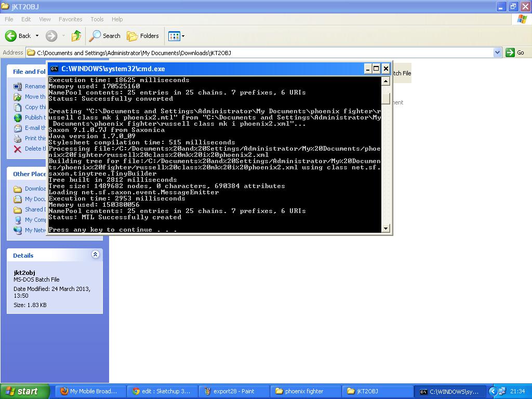The image size is (532, 399).
Task: Minimize the cmd.exe window
Action: 368,69
